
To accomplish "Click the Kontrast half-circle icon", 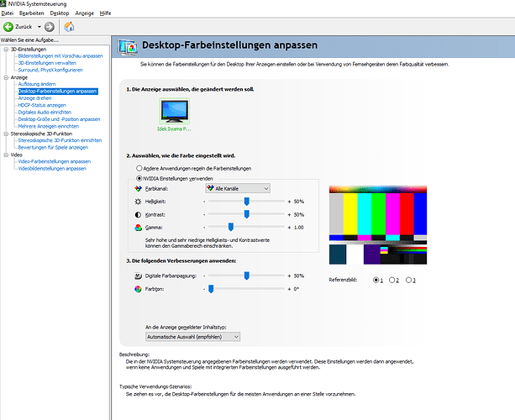I will tap(139, 215).
